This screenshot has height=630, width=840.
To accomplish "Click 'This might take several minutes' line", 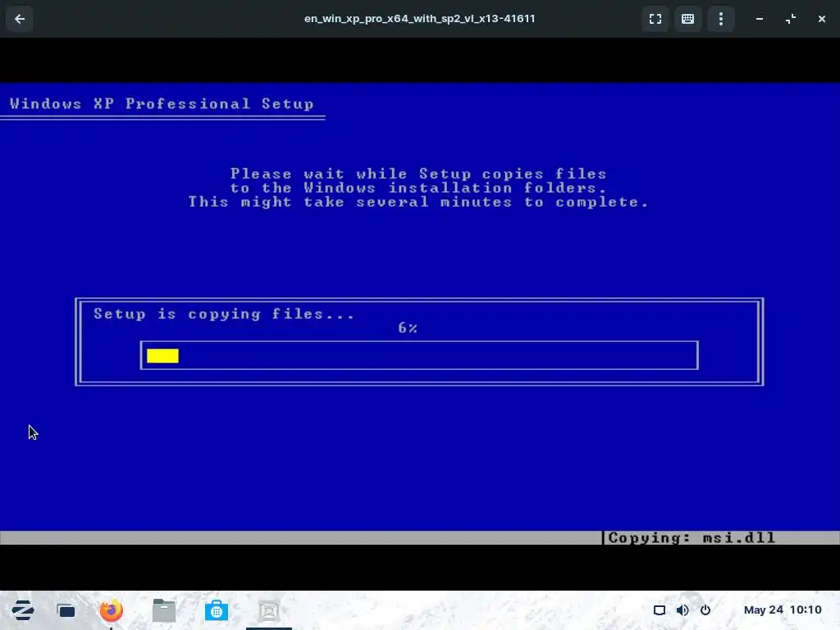I will [418, 202].
